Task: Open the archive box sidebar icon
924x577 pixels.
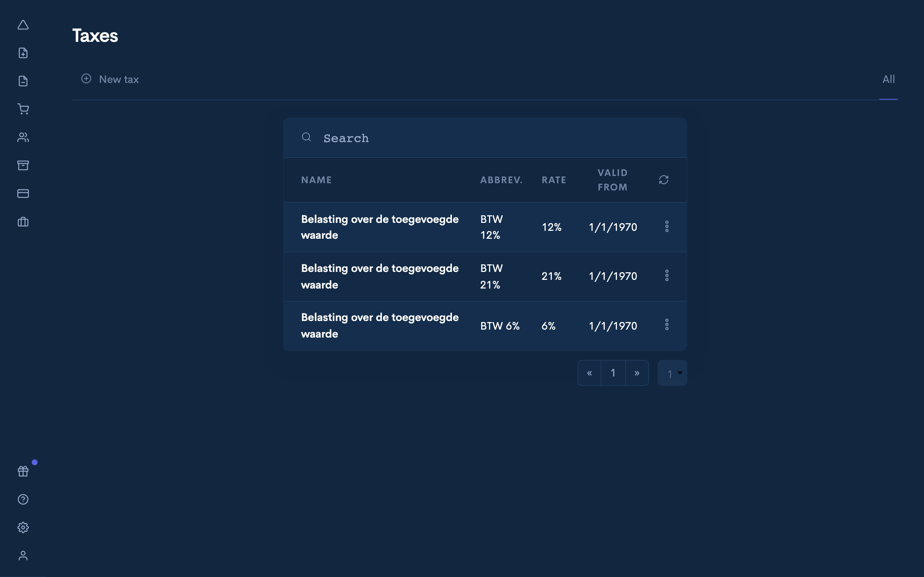Action: tap(23, 165)
